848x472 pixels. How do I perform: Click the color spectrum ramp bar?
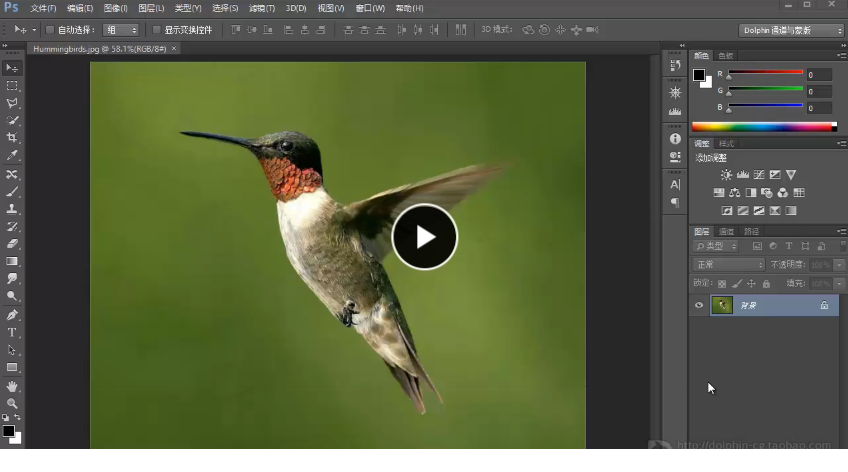coord(764,127)
